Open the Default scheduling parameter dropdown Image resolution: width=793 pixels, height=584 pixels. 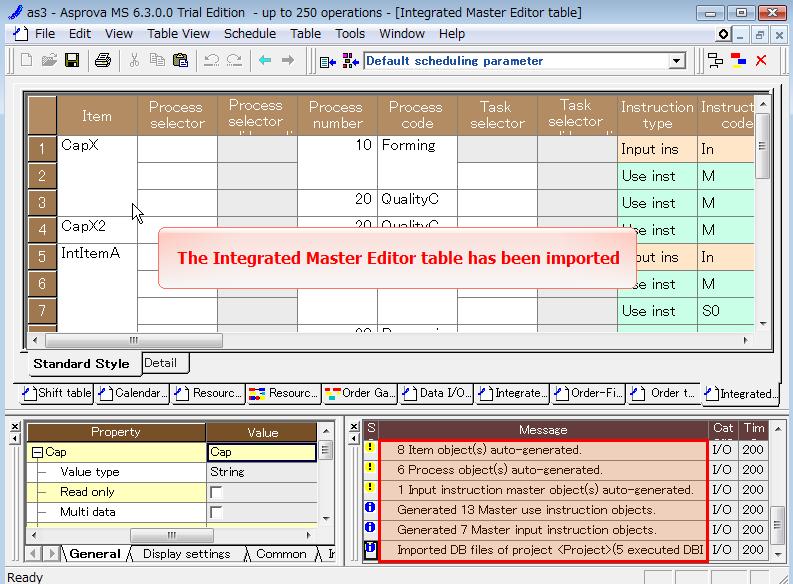click(x=676, y=61)
